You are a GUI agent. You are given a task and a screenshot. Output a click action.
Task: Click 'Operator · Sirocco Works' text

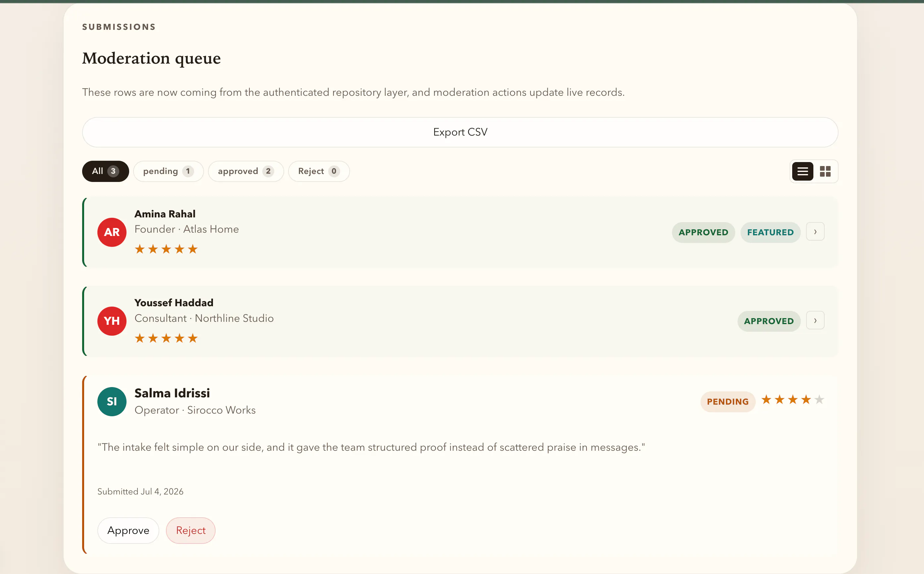click(195, 410)
